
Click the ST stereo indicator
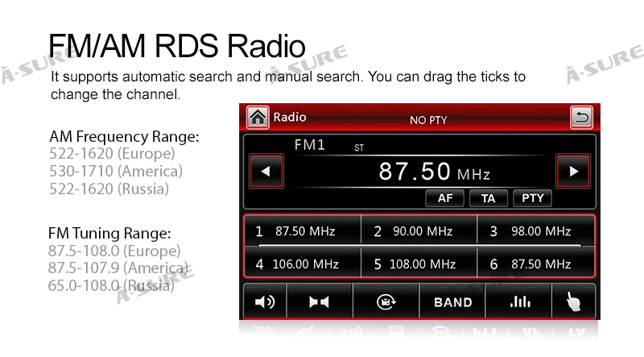click(359, 147)
